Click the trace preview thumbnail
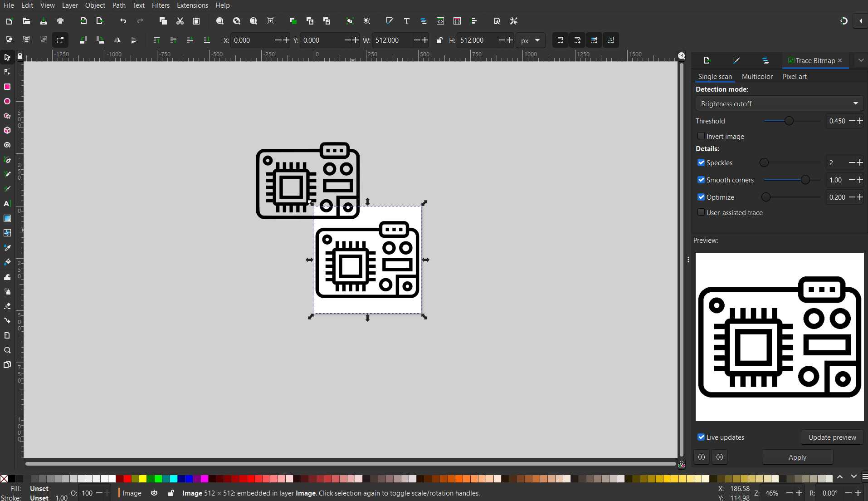Image resolution: width=868 pixels, height=501 pixels. pyautogui.click(x=779, y=337)
